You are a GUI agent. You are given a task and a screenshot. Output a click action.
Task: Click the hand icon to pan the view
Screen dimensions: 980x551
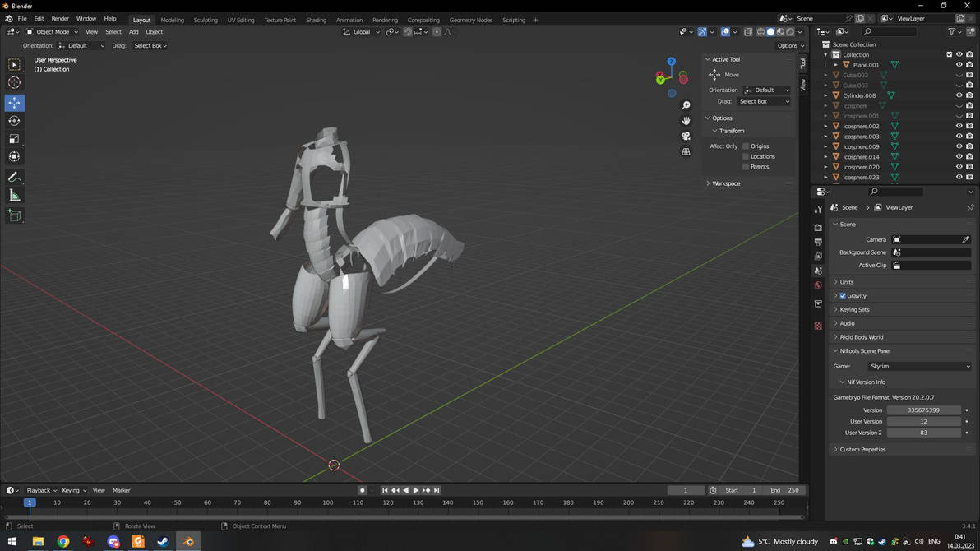686,120
